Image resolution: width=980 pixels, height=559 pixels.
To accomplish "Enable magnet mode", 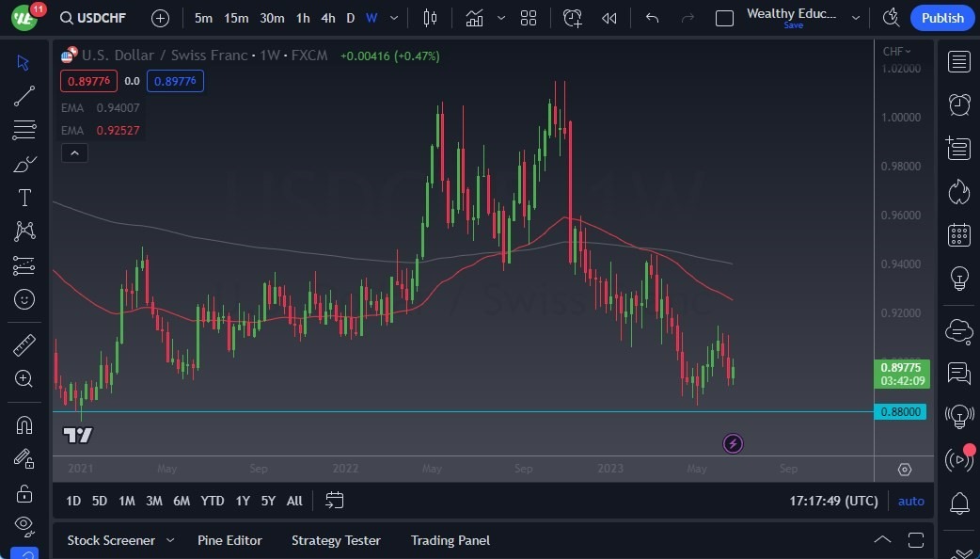I will coord(24,424).
